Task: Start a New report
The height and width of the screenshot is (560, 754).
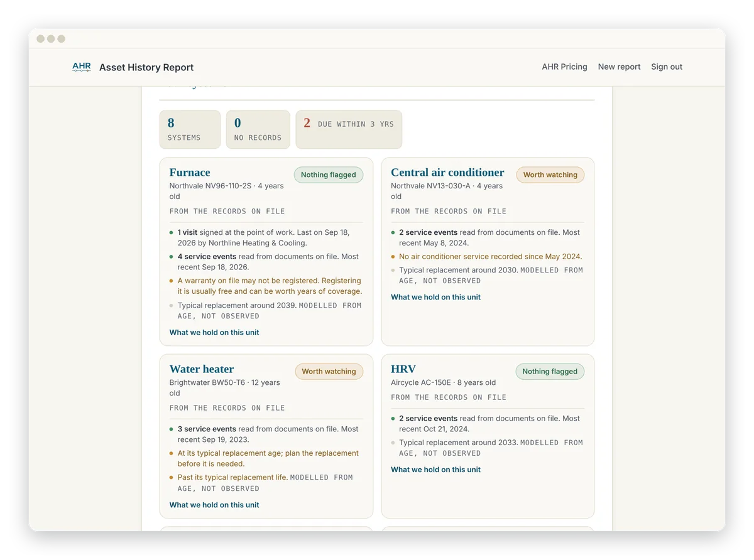Action: (x=619, y=67)
